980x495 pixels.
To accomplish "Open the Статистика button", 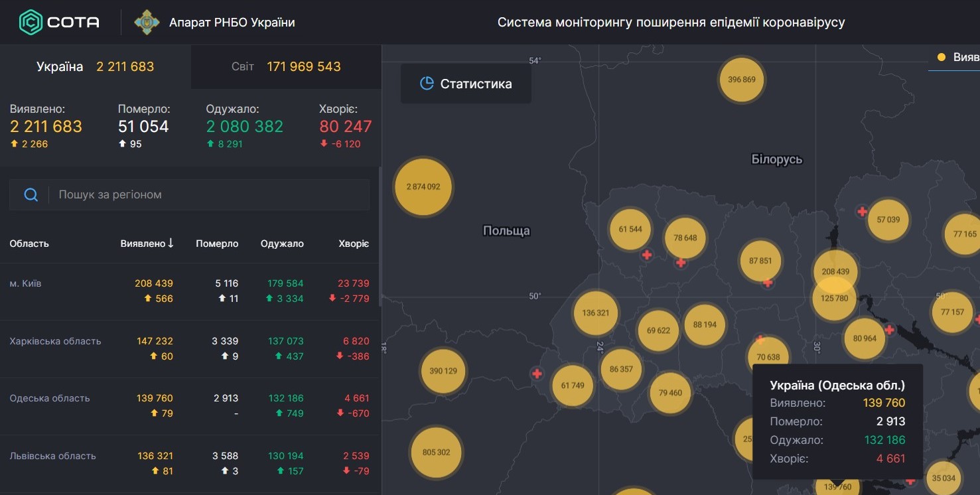I will [x=466, y=84].
